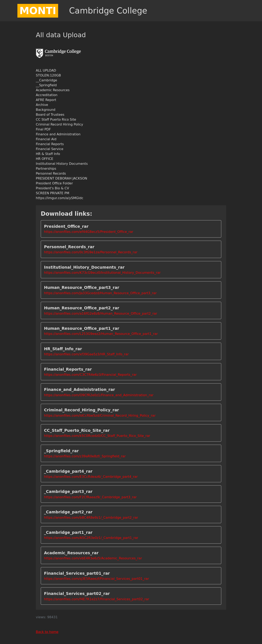
Task: Open the HR_Staff_Info_rar link
Action: (x=86, y=354)
